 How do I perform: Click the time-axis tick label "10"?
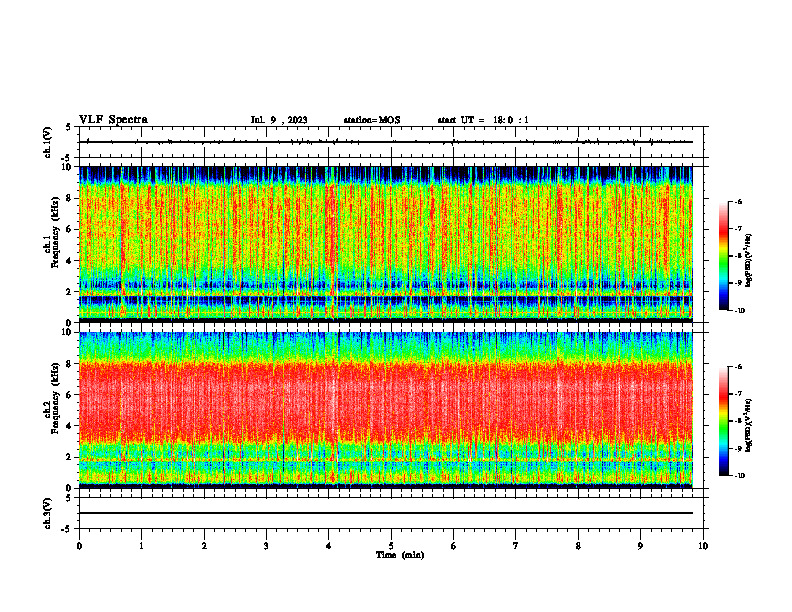(703, 546)
